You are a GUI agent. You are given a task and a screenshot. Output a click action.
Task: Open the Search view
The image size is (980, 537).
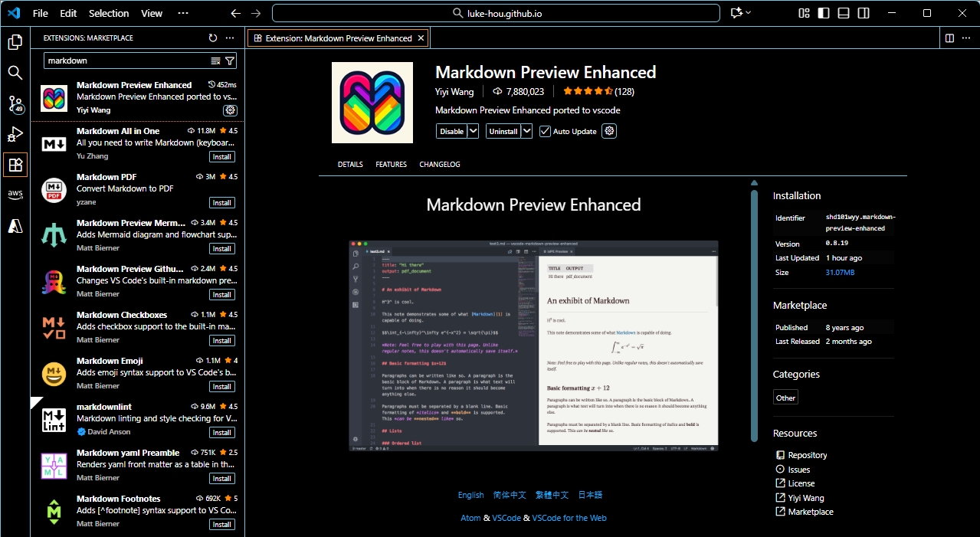click(15, 73)
